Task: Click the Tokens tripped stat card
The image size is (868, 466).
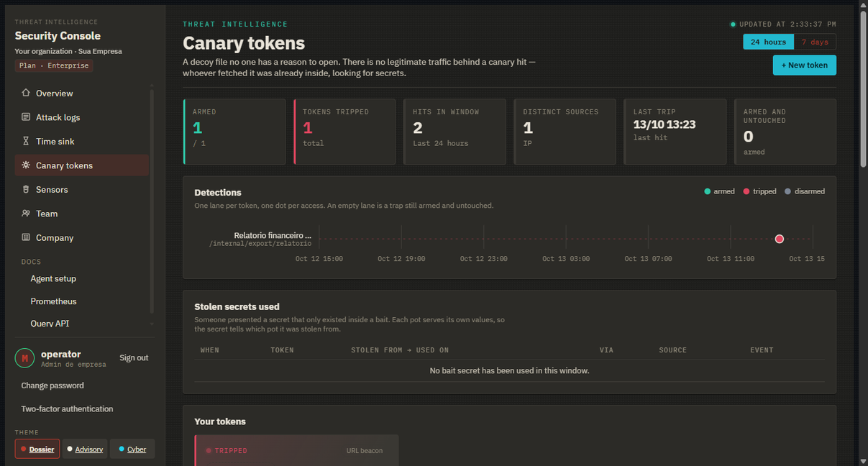Action: pos(344,132)
